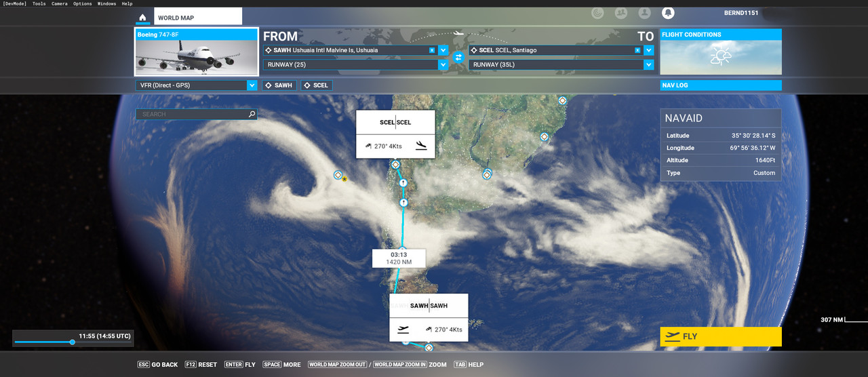Click the altitude value 1640Ft
The height and width of the screenshot is (377, 868).
click(764, 161)
